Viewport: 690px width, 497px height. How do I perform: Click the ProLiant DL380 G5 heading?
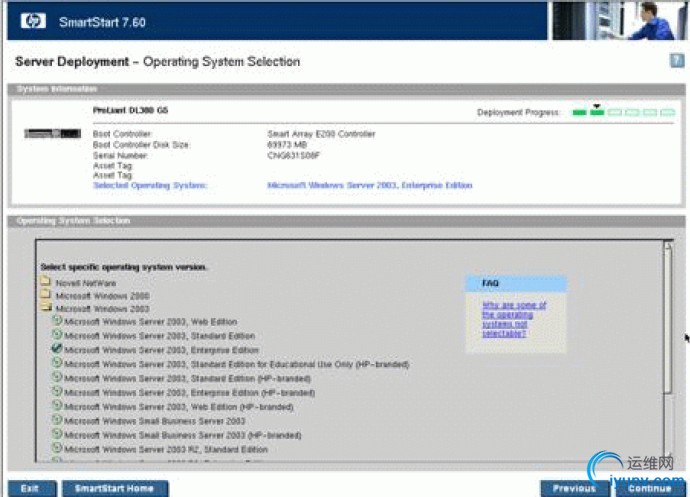tap(131, 110)
